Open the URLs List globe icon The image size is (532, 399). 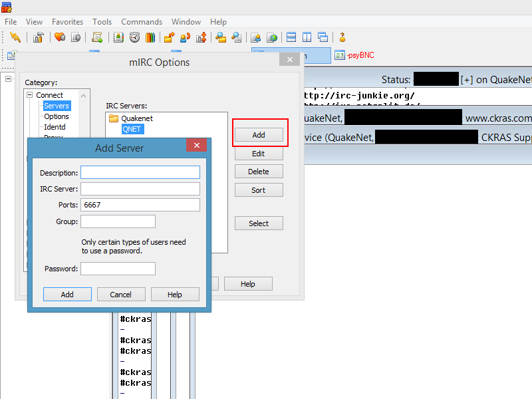272,37
